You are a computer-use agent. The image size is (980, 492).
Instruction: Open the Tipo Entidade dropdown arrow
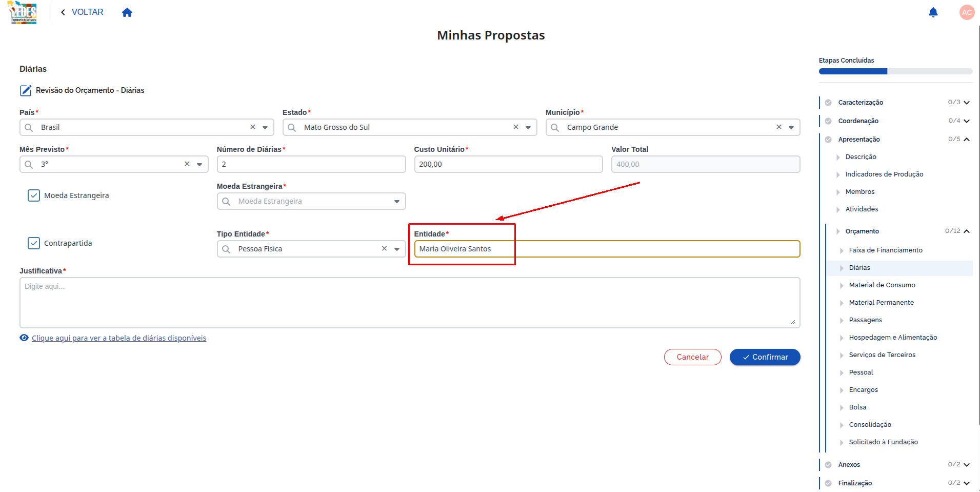click(x=397, y=249)
